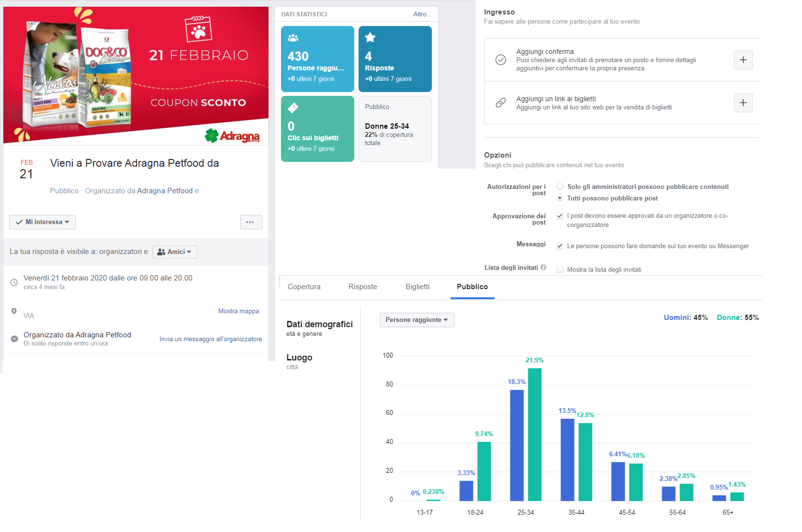This screenshot has width=802, height=532.
Task: Click the friends icon in the Amici button
Action: [x=161, y=252]
